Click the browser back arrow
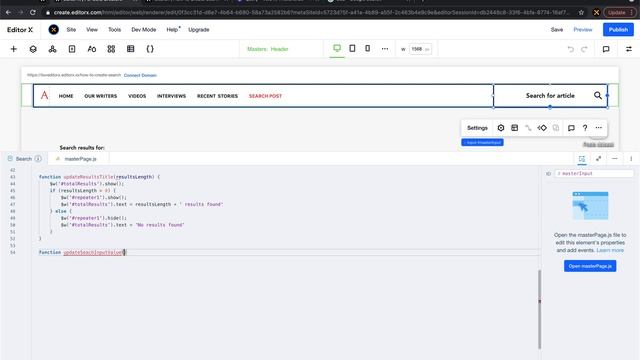Viewport: 640px width, 360px height. coord(8,13)
